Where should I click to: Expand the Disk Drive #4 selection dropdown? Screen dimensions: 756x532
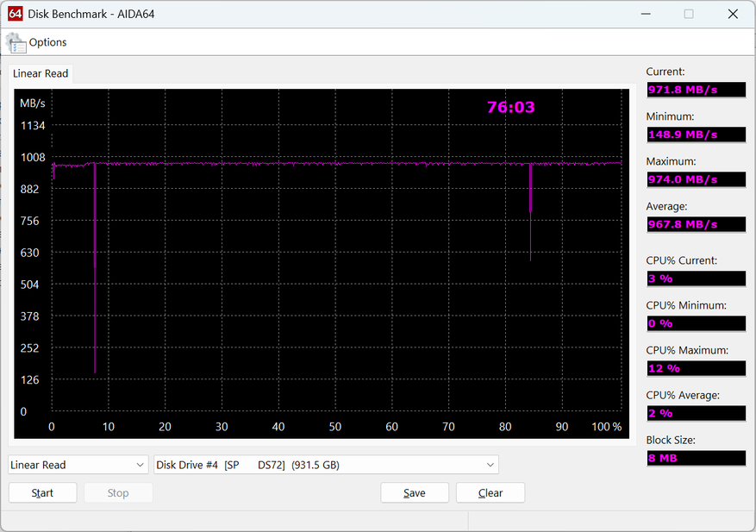[x=326, y=465]
